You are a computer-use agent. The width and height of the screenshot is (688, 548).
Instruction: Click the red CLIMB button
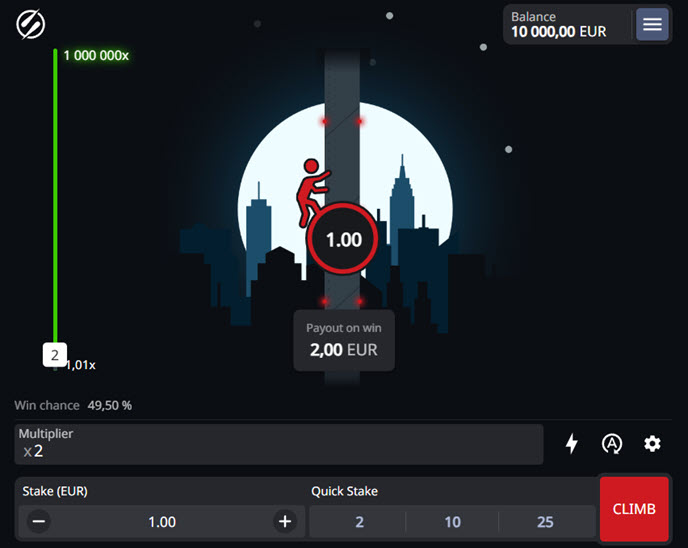[x=634, y=509]
